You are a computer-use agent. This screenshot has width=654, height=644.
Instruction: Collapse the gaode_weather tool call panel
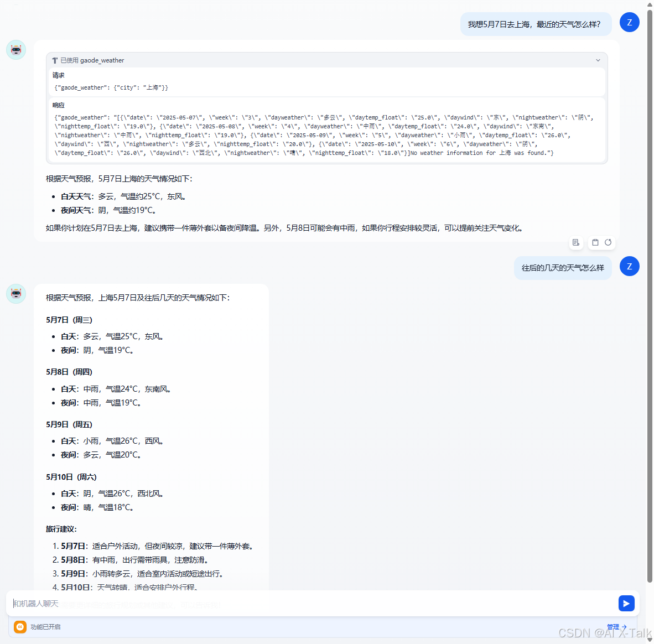(598, 60)
